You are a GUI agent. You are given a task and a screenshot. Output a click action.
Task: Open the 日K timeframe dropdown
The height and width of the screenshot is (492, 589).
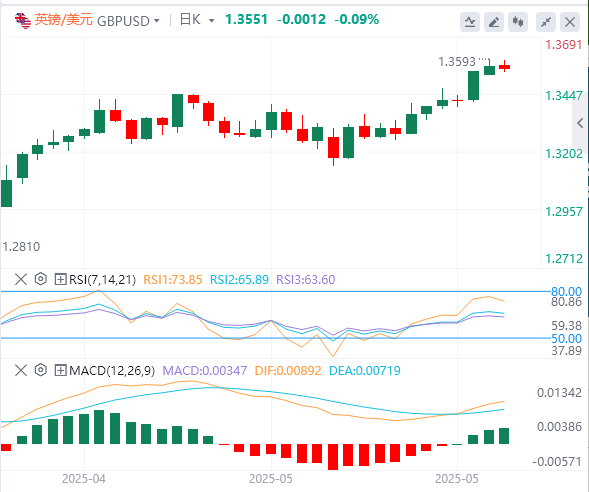197,20
